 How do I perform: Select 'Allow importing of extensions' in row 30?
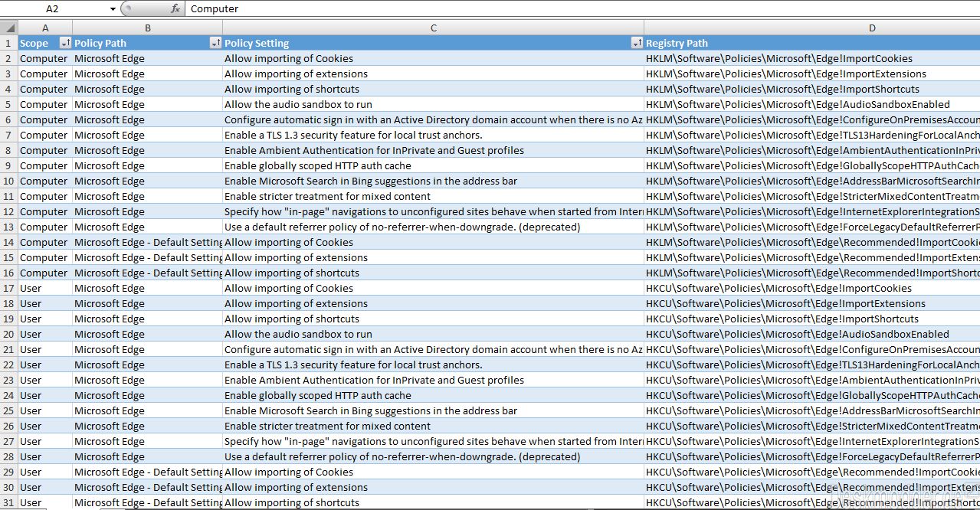click(x=434, y=487)
